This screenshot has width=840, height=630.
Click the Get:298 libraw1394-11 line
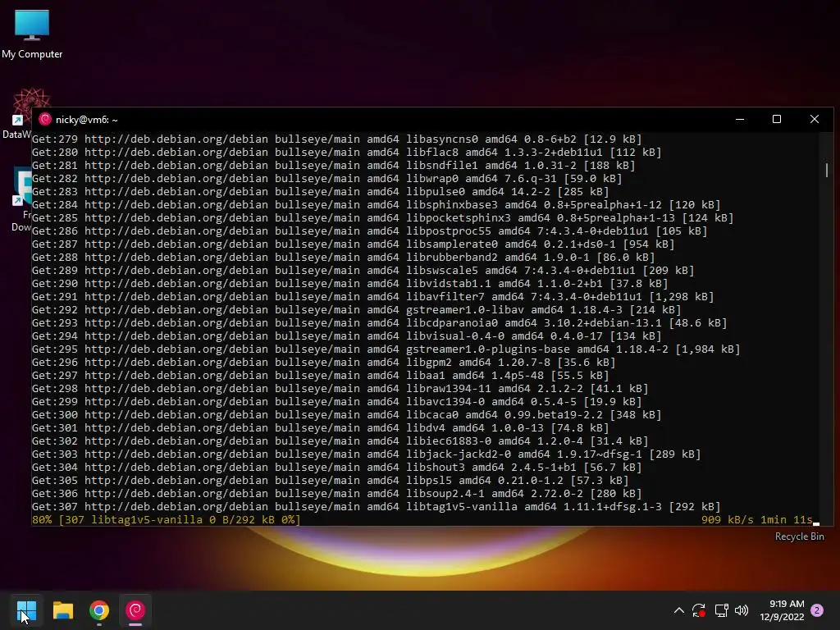tap(340, 388)
